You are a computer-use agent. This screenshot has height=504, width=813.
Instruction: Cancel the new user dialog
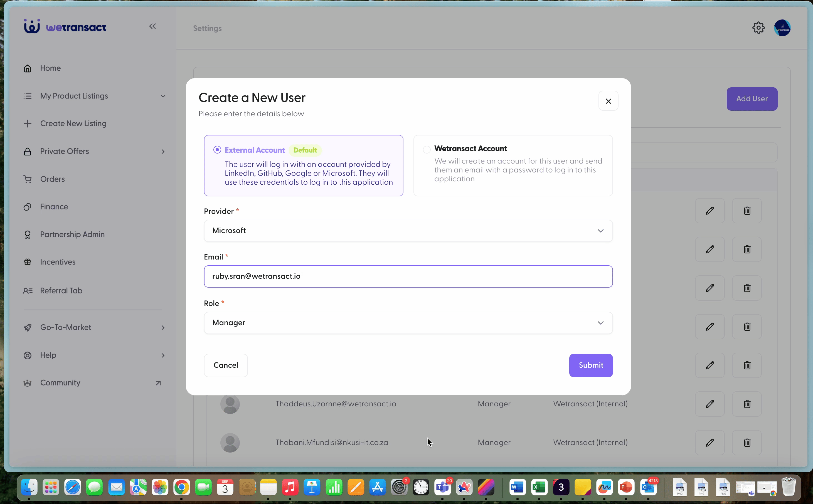click(226, 365)
